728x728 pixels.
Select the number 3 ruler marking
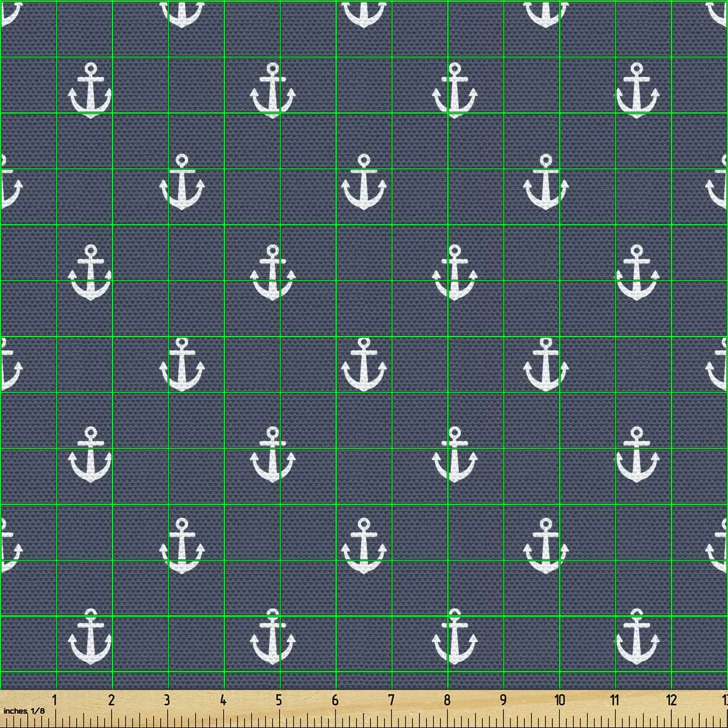coord(167,700)
